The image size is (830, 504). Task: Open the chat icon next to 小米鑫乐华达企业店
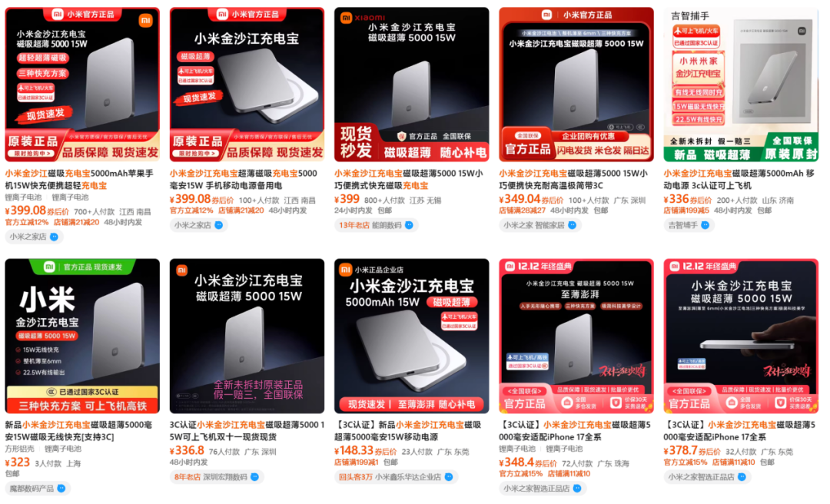pos(449,477)
